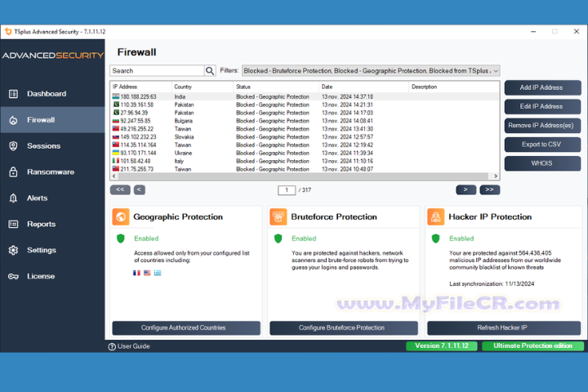Click the Sessions shield icon in the sidebar
Viewport: 588px width, 392px height.
click(13, 146)
